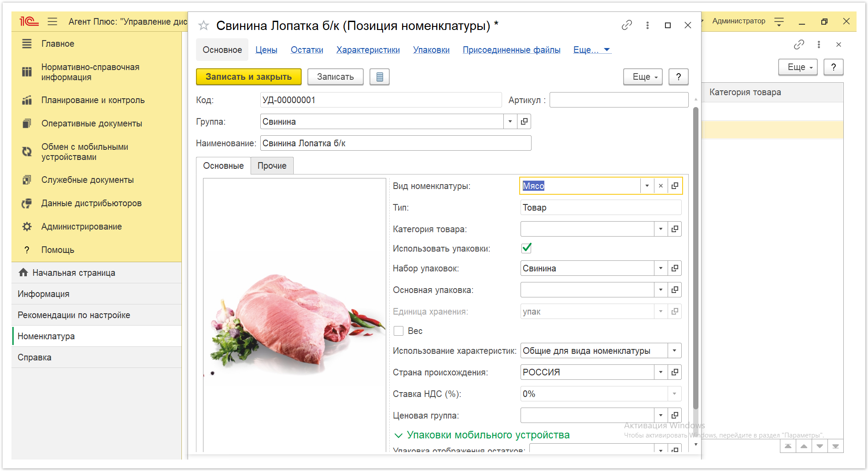
Task: Open the Справка page in the open pages list
Action: 97,357
